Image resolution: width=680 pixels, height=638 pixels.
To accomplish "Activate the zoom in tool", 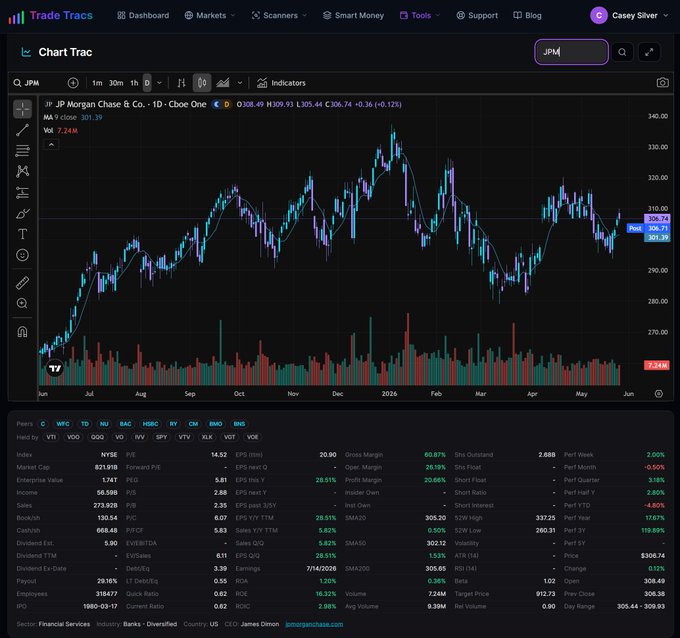I will [x=23, y=304].
